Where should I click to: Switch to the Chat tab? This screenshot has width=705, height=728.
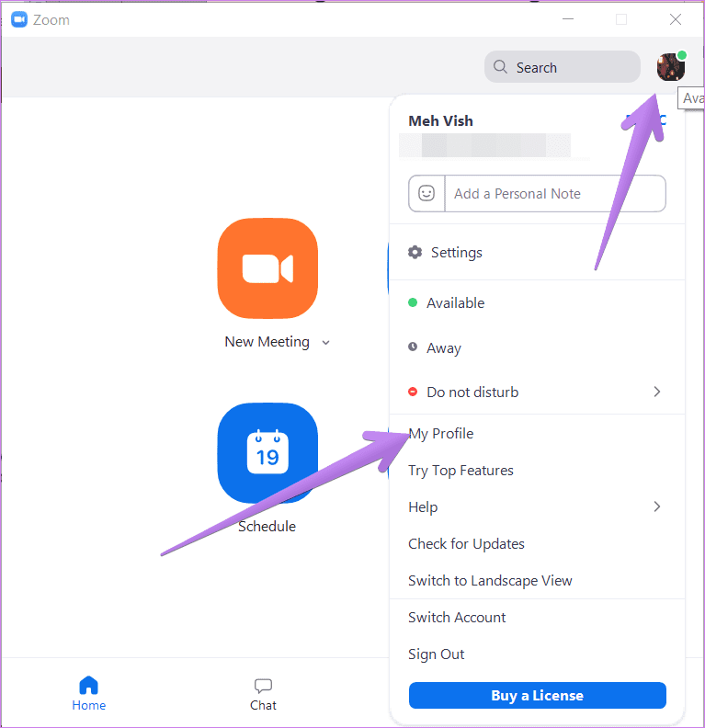click(263, 695)
